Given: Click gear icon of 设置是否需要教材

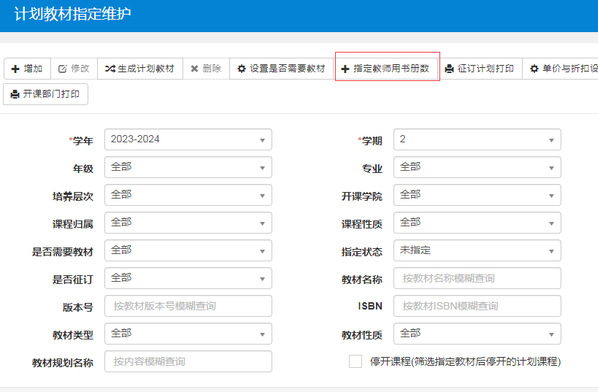Looking at the screenshot, I should 241,69.
